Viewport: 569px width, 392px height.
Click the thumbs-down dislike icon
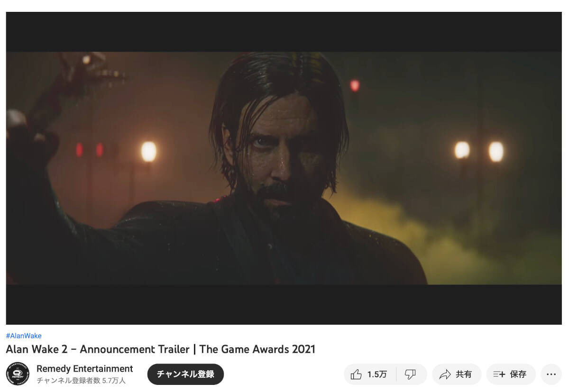coord(410,374)
